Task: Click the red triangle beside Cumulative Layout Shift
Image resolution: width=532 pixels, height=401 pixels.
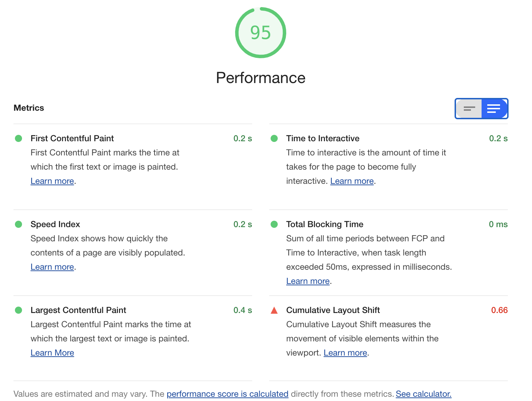Action: click(274, 310)
